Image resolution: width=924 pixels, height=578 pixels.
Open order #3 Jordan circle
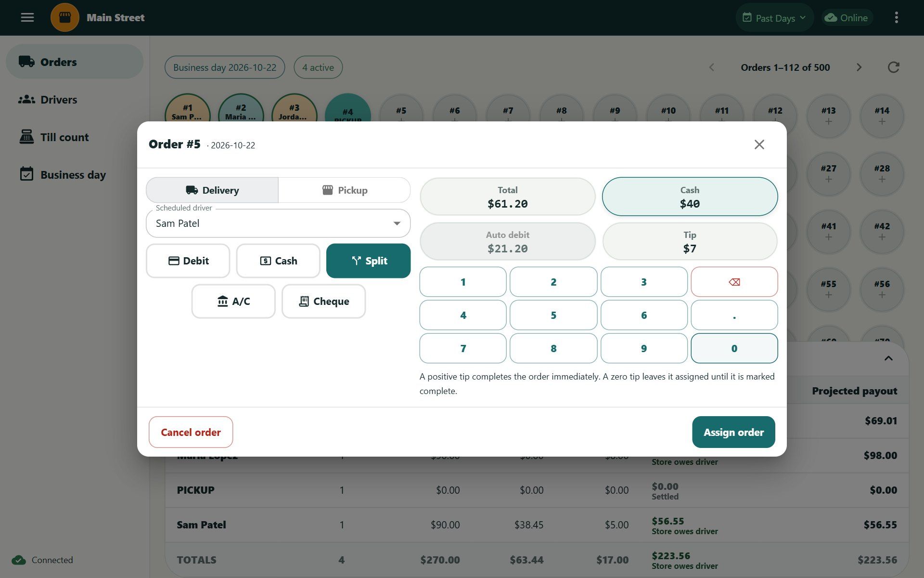[294, 108]
